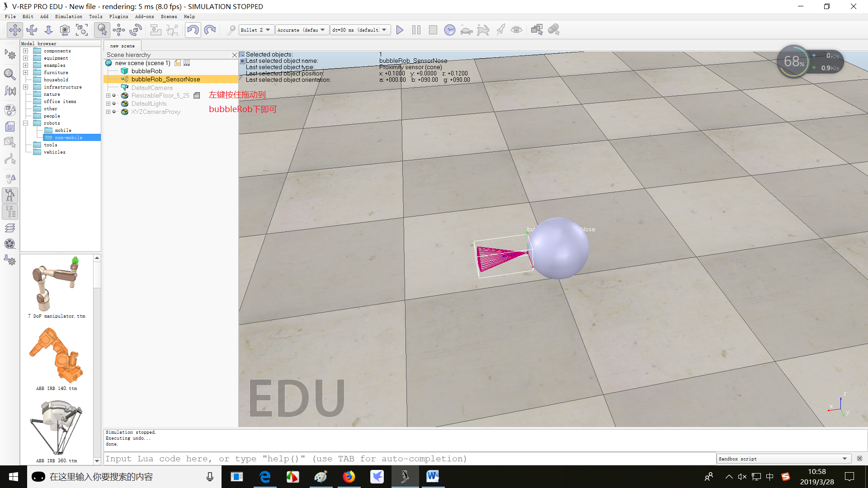
Task: Open the Simulation menu
Action: click(x=68, y=16)
